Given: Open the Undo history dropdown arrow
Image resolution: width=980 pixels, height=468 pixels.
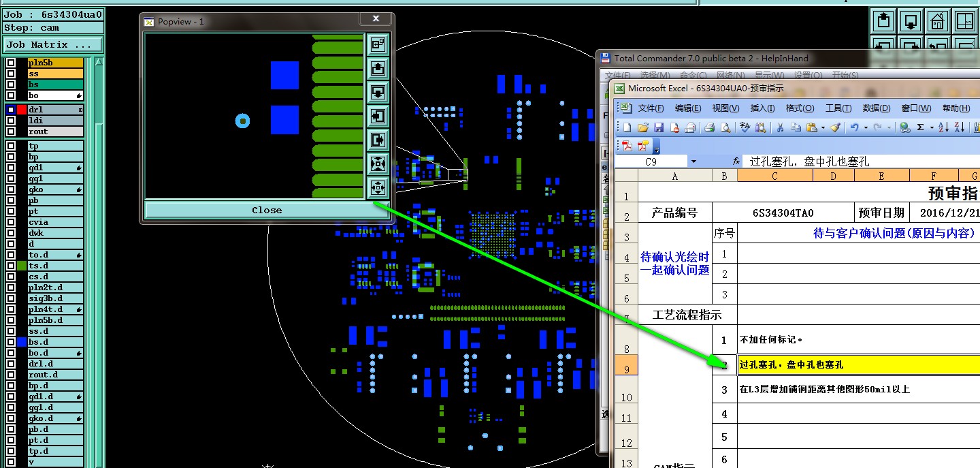Looking at the screenshot, I should tap(866, 127).
